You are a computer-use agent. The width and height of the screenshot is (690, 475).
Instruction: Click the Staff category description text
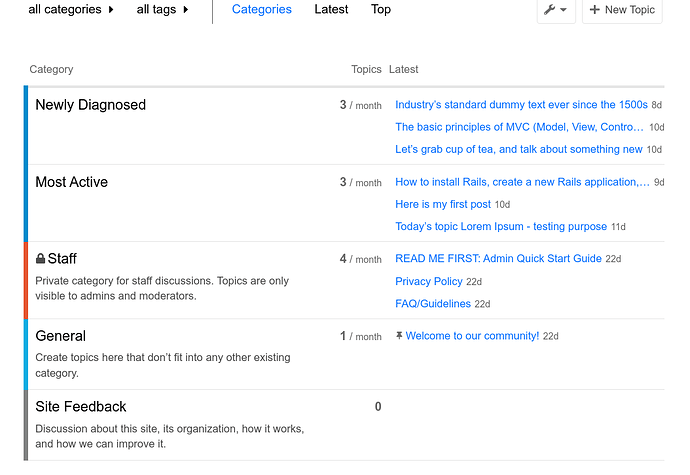pos(162,288)
